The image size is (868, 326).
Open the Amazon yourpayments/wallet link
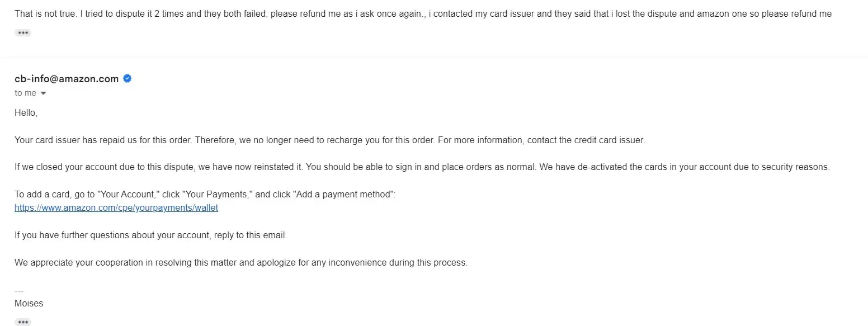116,208
